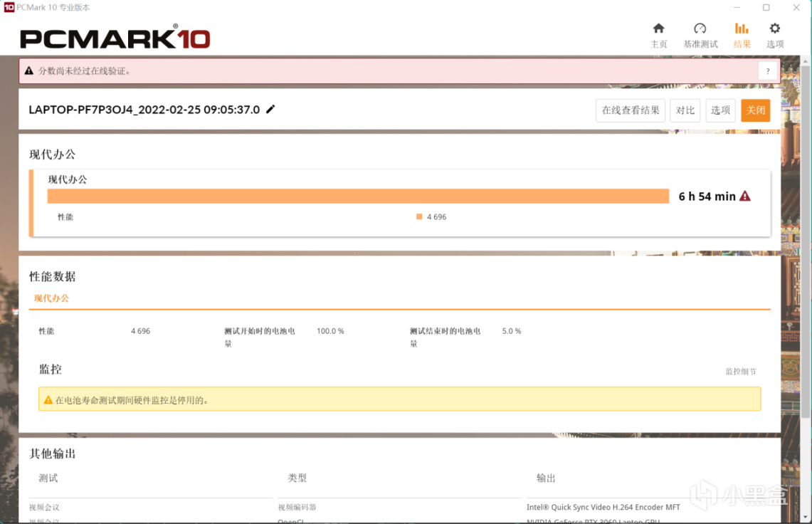
Task: Click the warning triangle in the 分数尚未经过在线验证 banner
Action: 29,70
